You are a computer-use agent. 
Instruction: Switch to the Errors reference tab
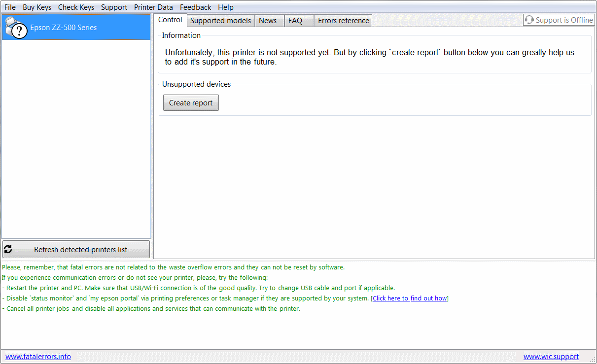tap(343, 21)
